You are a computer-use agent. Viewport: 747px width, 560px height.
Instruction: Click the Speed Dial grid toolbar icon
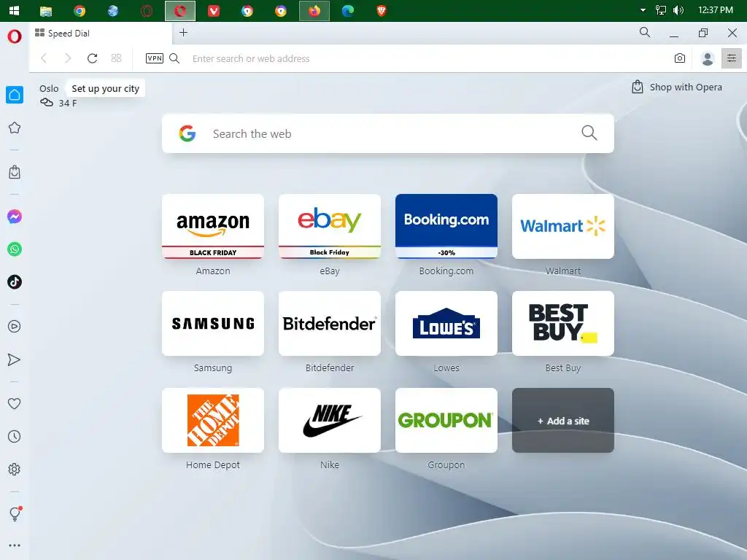point(116,58)
